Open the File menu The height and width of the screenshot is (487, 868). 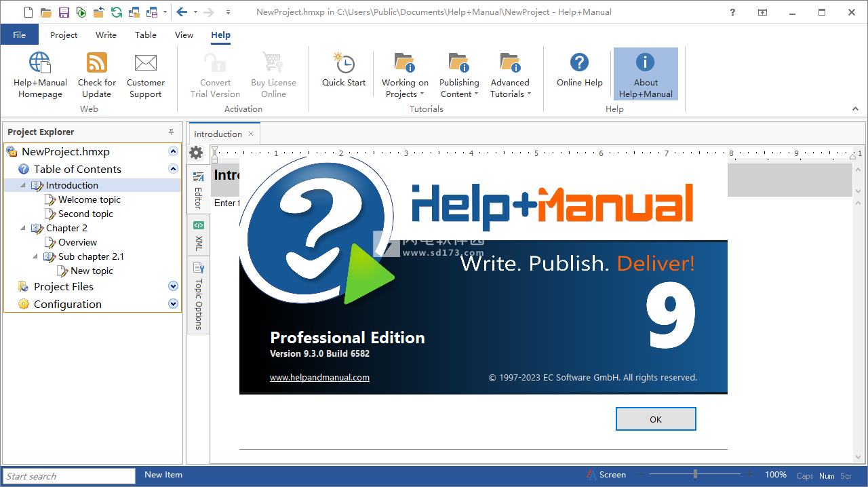pos(19,35)
